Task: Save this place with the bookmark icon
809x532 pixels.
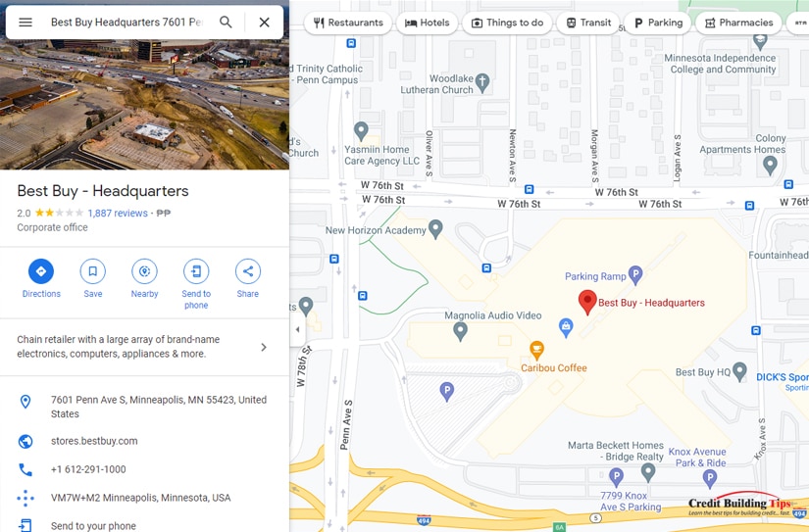Action: (x=93, y=271)
